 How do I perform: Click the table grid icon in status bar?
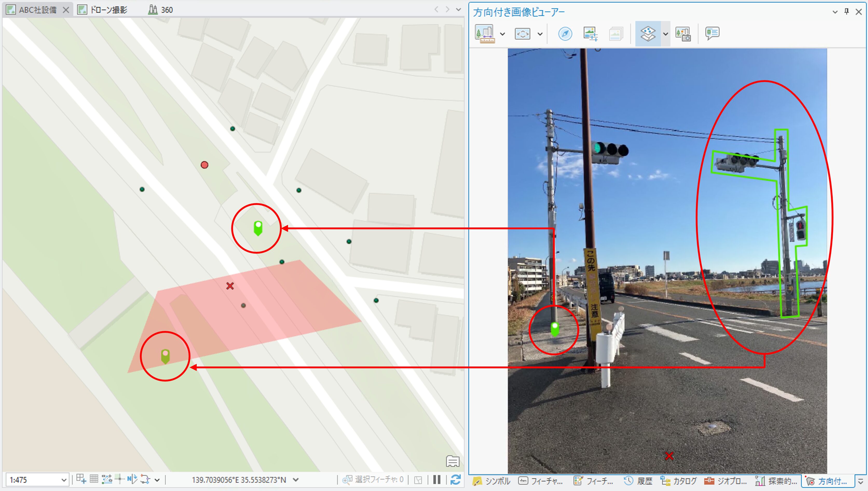pos(94,479)
